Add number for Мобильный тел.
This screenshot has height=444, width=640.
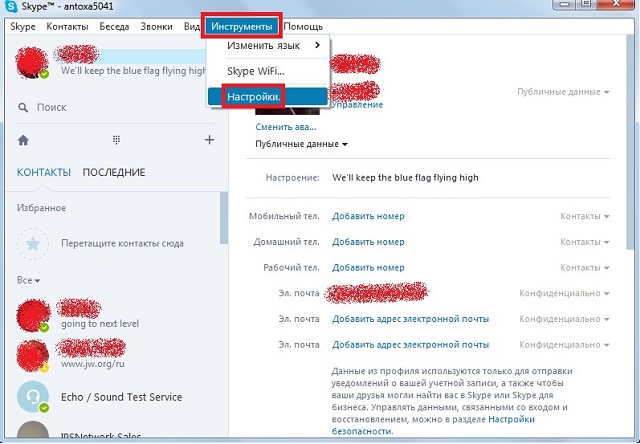(x=368, y=216)
